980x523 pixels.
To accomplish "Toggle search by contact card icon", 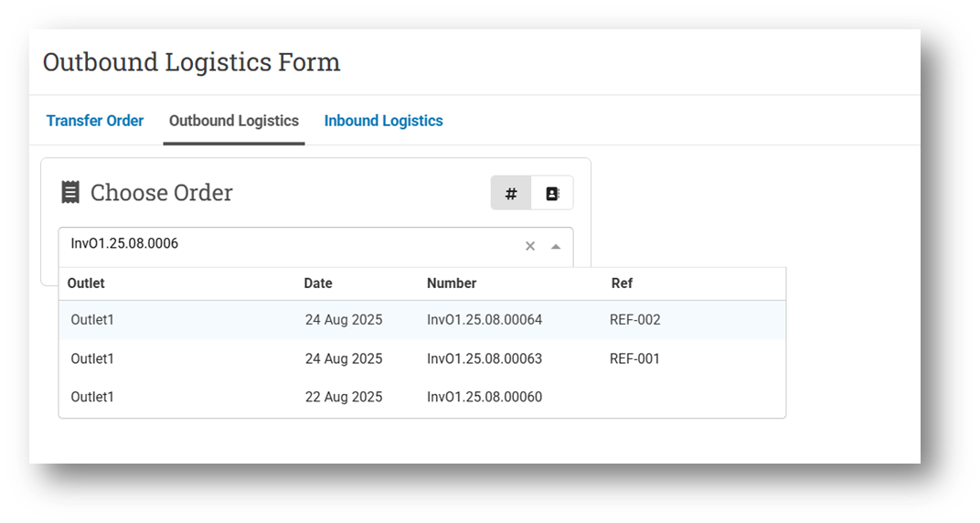I will coord(552,194).
